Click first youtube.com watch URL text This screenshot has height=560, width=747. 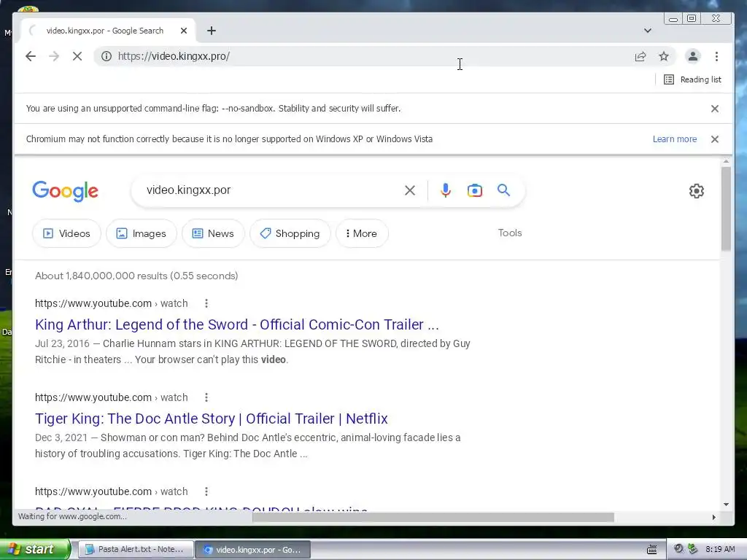[112, 303]
